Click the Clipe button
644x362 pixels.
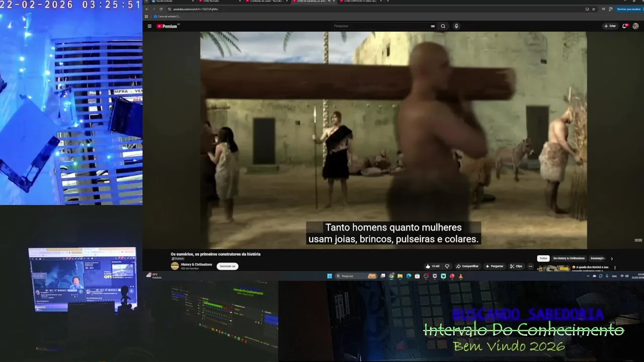(516, 266)
